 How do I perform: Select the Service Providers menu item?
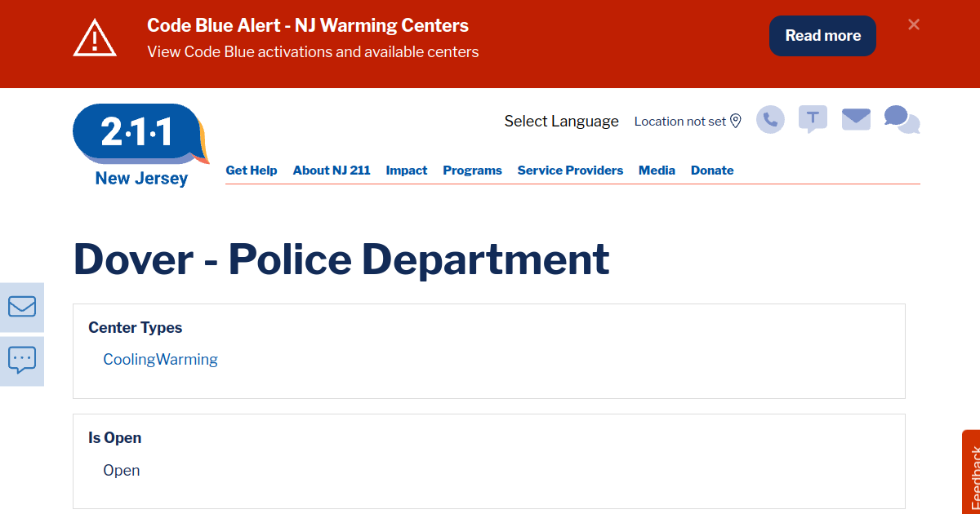570,170
